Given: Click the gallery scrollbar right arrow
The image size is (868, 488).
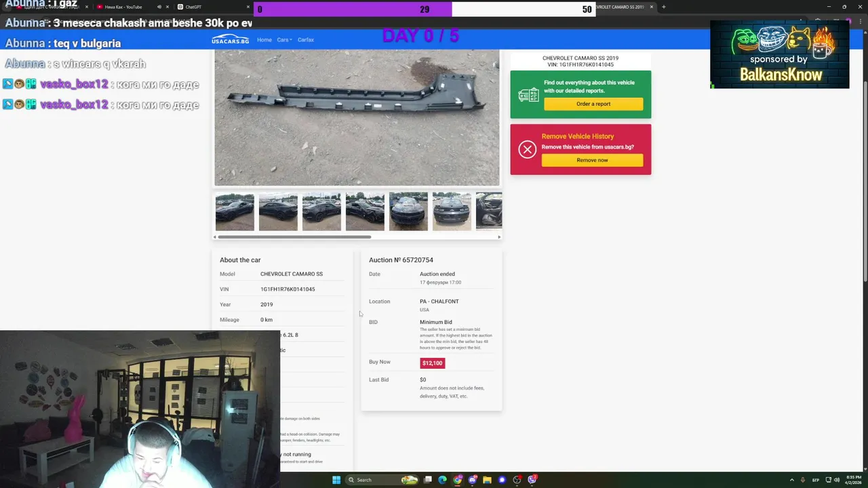Looking at the screenshot, I should click(499, 237).
